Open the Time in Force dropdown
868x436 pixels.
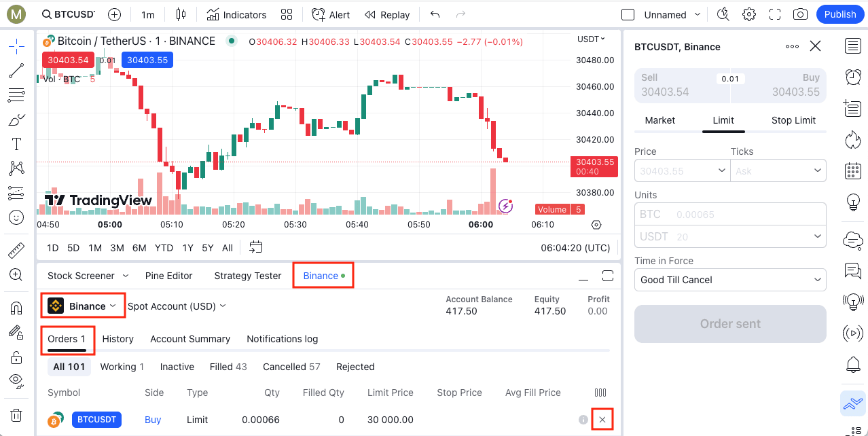coord(729,279)
